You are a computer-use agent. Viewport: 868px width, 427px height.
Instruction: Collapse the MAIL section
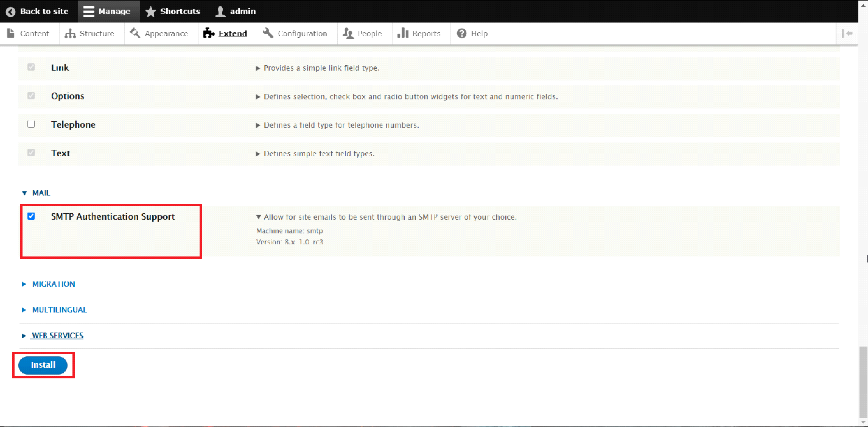click(37, 193)
